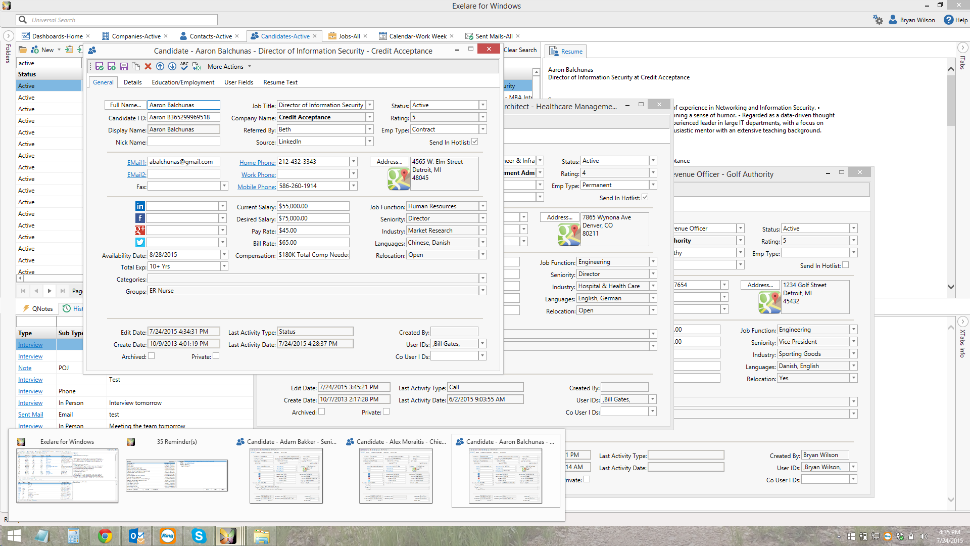Click the LinkedIn icon in candidate form

140,205
